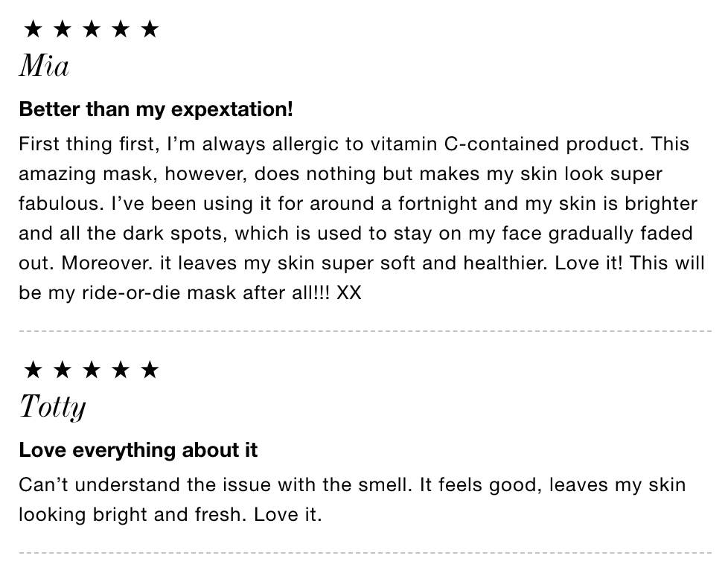Viewport: 728px width, 573px height.
Task: Click the fifth star in Mia's rating
Action: pos(150,29)
